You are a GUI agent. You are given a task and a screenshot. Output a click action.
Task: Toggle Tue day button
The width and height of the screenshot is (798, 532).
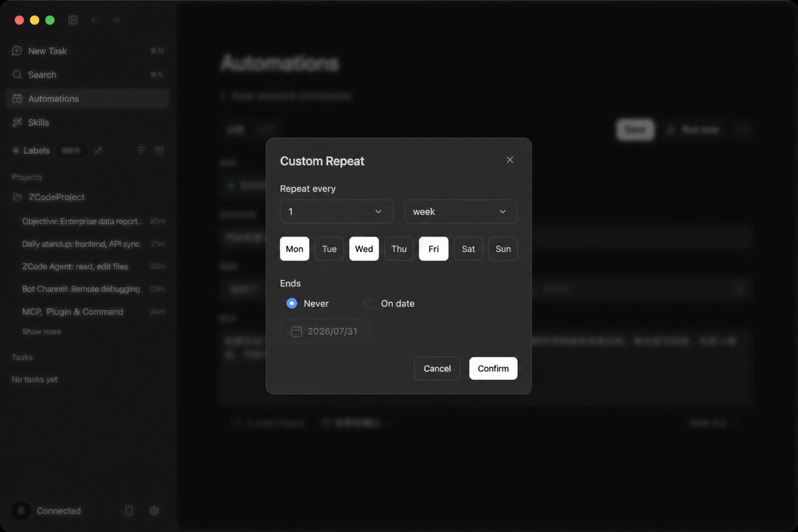(x=329, y=249)
